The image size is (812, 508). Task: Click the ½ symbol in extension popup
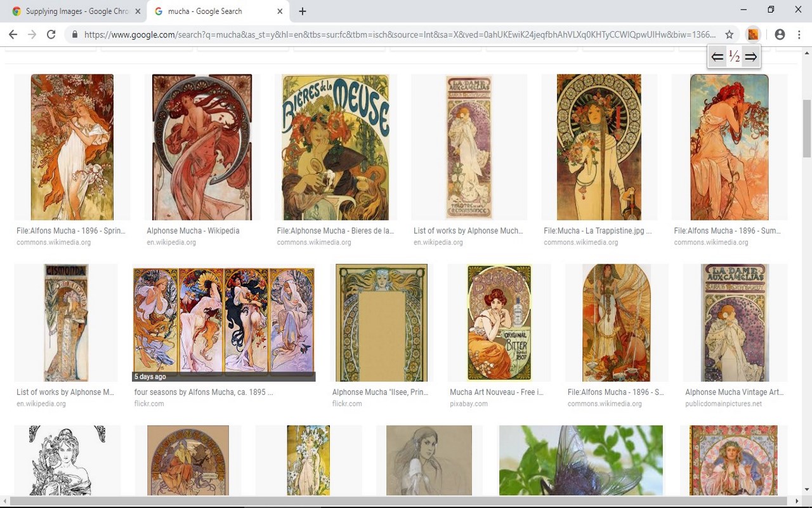[734, 57]
